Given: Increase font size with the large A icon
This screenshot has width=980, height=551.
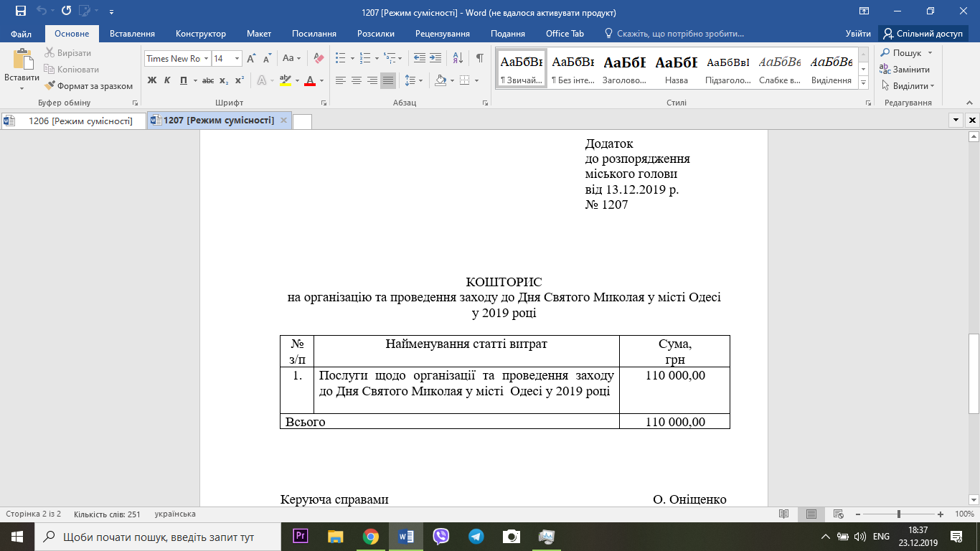Looking at the screenshot, I should (x=251, y=59).
